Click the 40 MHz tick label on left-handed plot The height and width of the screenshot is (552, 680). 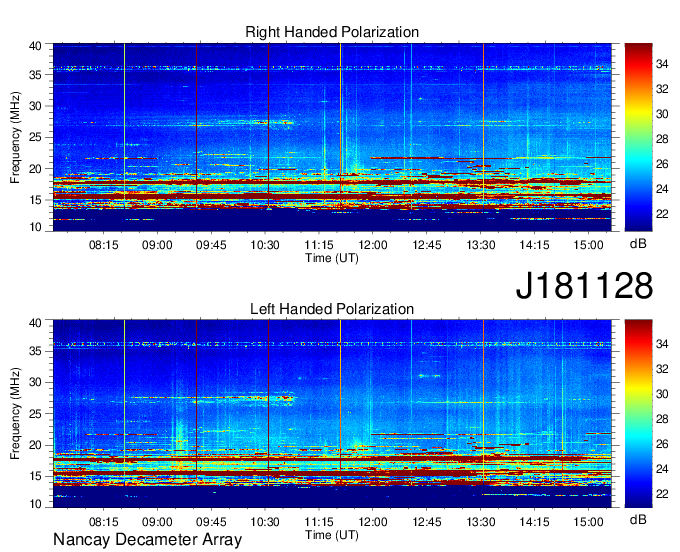[35, 323]
